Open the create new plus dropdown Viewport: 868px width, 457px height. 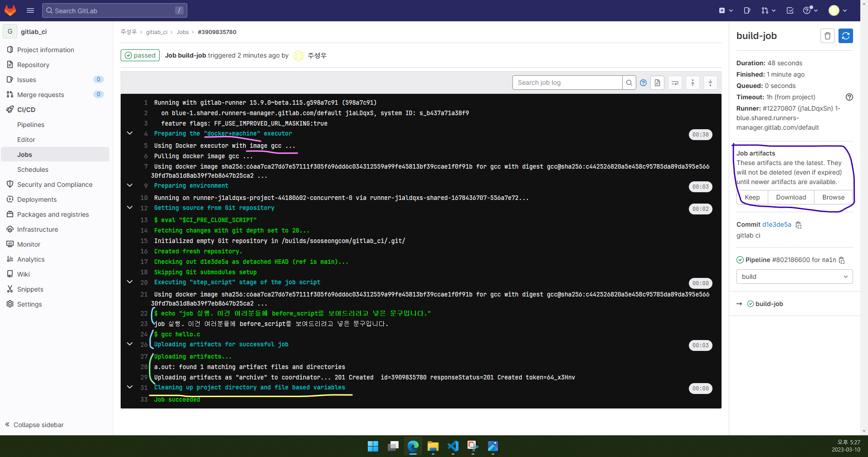tap(726, 10)
